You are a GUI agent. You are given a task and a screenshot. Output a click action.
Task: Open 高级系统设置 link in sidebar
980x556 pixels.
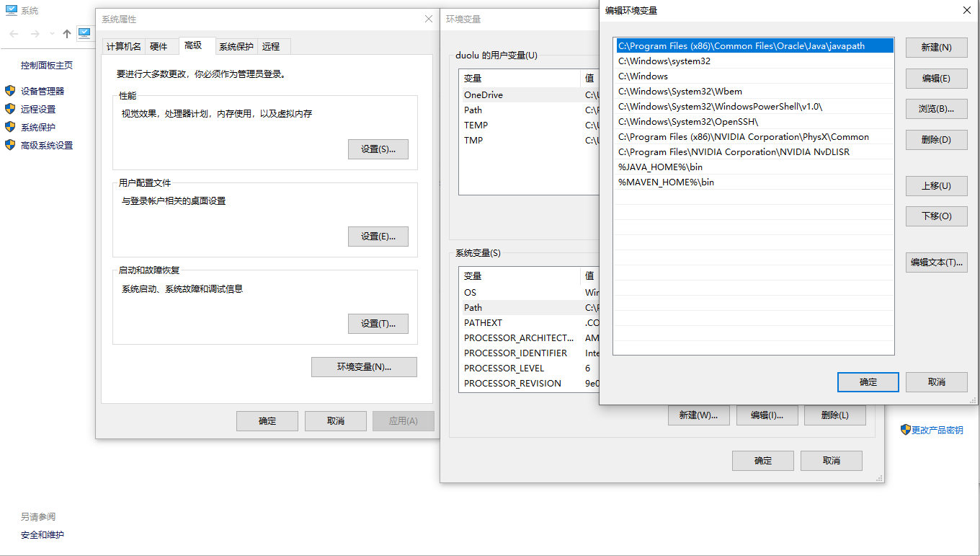tap(47, 145)
